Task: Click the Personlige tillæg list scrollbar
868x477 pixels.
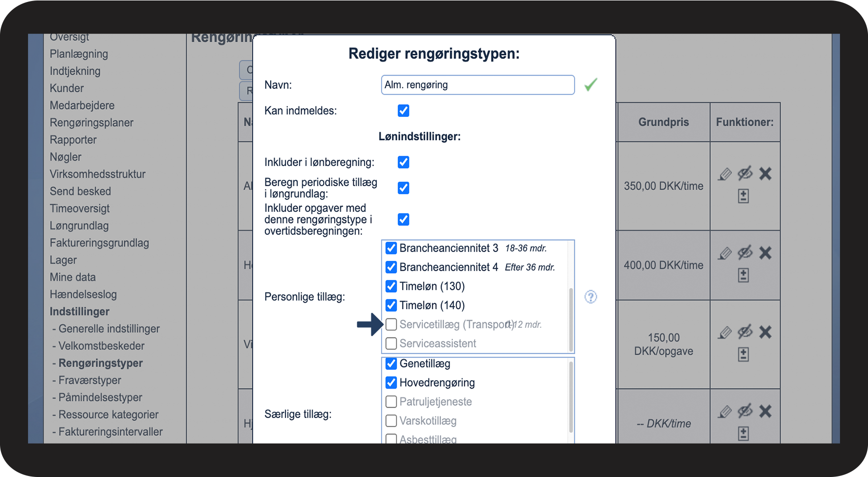Action: (571, 318)
